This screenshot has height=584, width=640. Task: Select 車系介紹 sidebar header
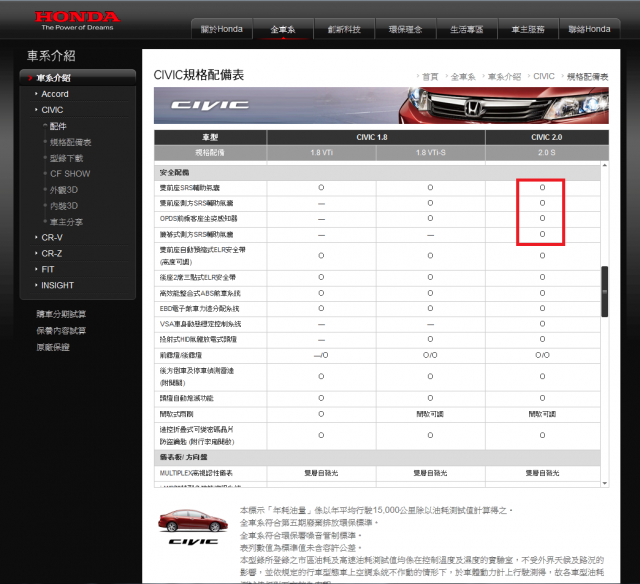point(78,78)
